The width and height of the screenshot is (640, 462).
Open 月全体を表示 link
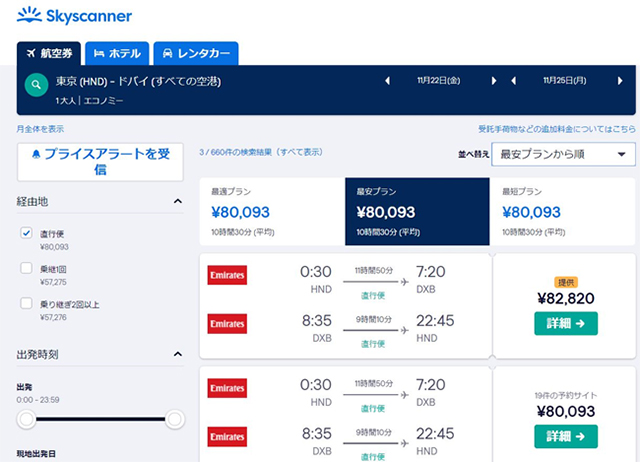click(40, 129)
